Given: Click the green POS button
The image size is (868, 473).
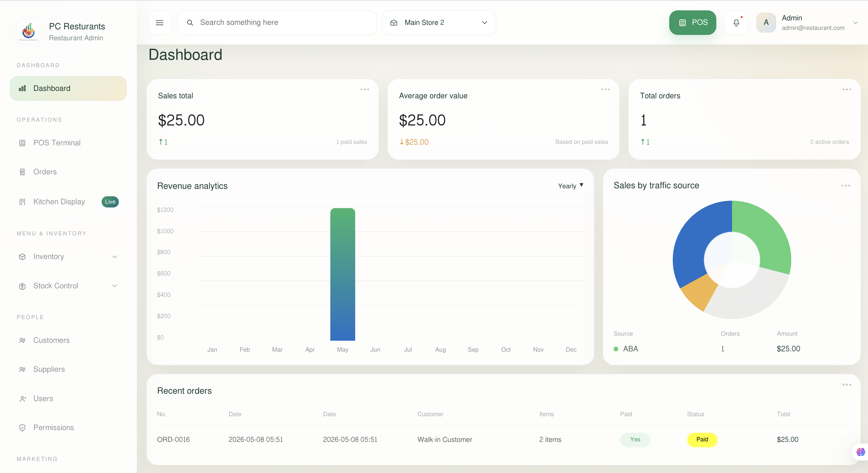Looking at the screenshot, I should tap(692, 22).
